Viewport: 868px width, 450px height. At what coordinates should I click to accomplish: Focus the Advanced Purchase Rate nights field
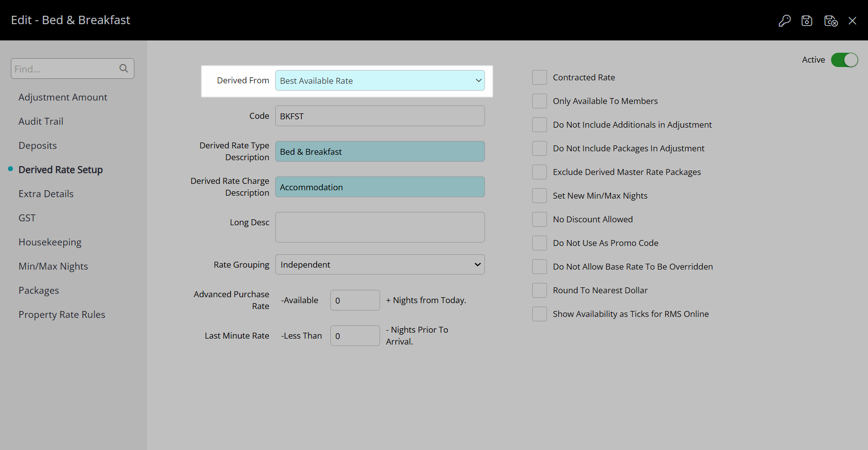click(x=354, y=300)
